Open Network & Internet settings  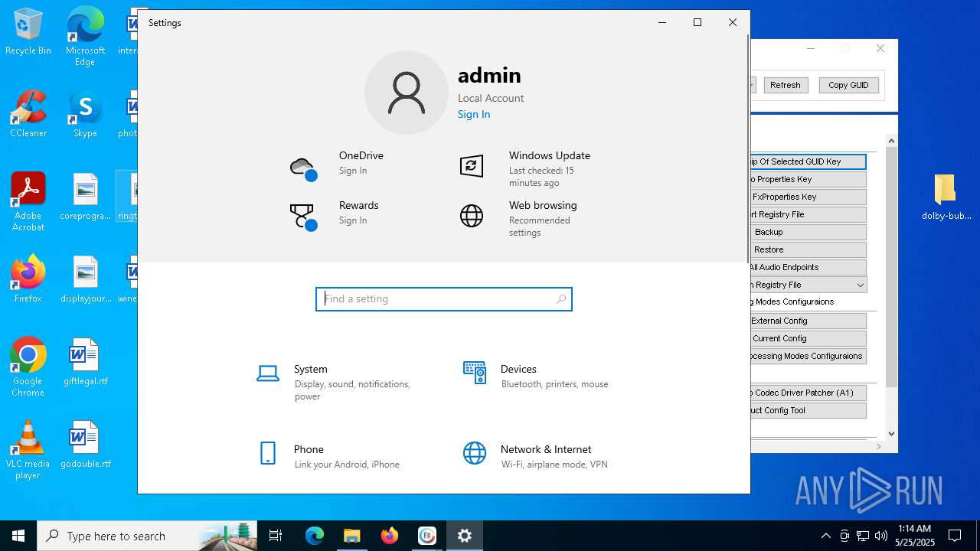click(536, 456)
